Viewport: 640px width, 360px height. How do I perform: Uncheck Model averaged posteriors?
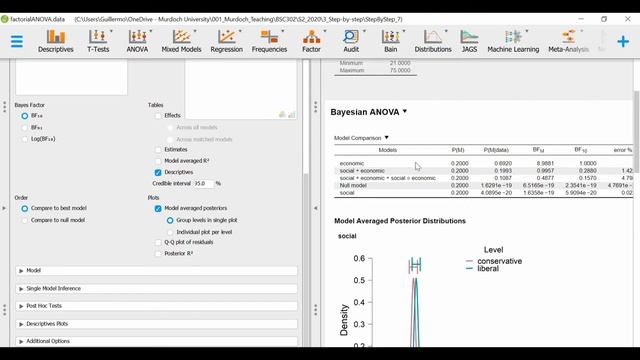click(x=158, y=209)
